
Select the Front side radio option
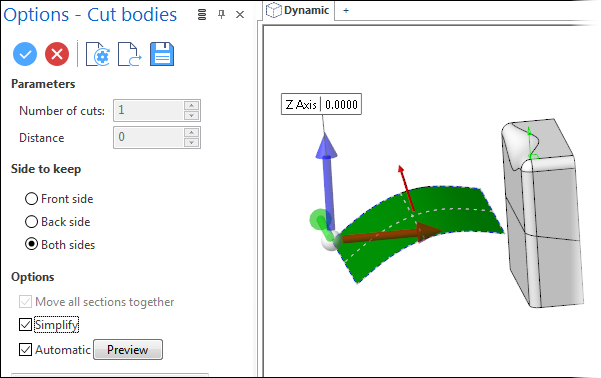click(x=31, y=199)
